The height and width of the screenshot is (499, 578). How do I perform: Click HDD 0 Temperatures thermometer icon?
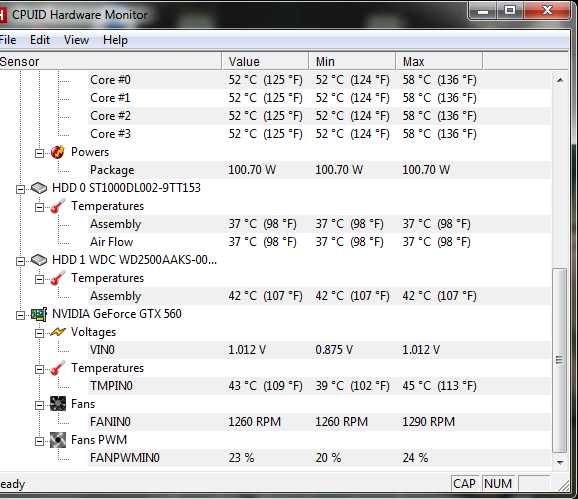[58, 206]
